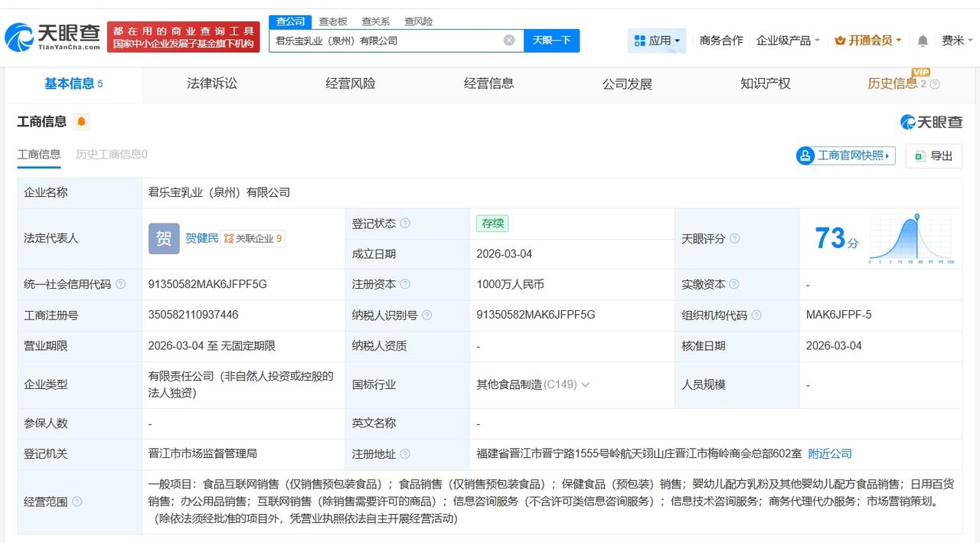Open the 附近公司 link

(x=829, y=453)
